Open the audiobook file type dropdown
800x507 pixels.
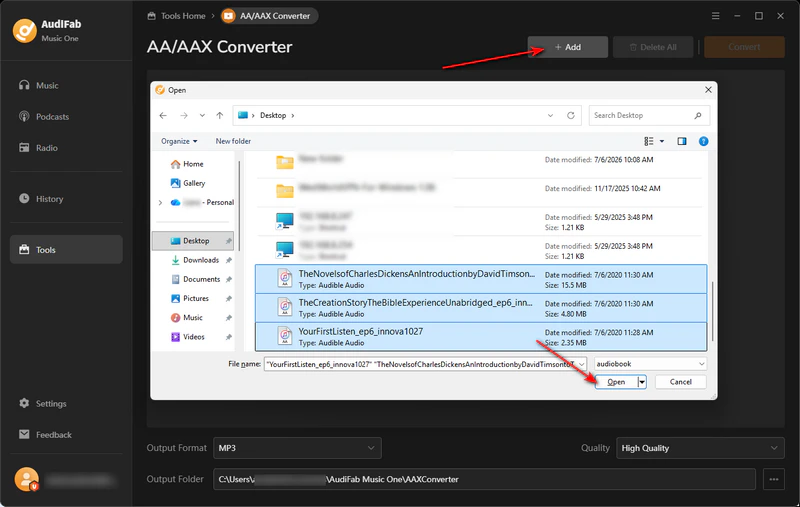650,364
